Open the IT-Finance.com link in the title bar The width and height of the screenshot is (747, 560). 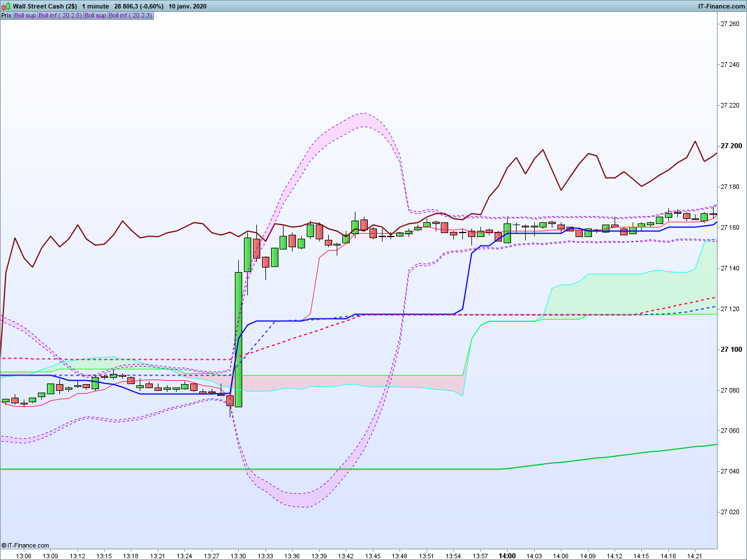tap(722, 6)
